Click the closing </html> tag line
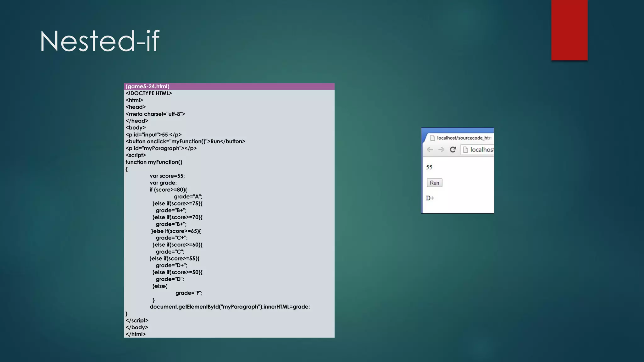The width and height of the screenshot is (644, 362). click(136, 334)
